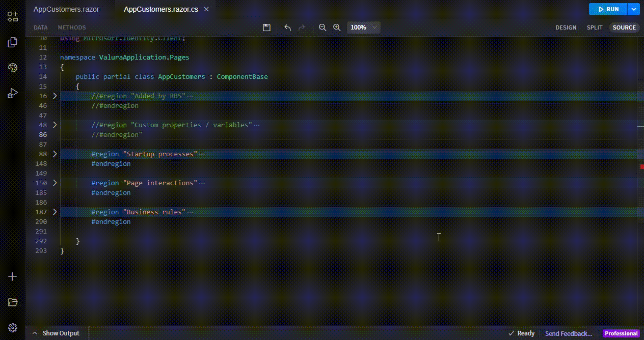Screen dimensions: 644x340
Task: Click the folded ellipsis after "Added by RBS"
Action: coord(190,96)
